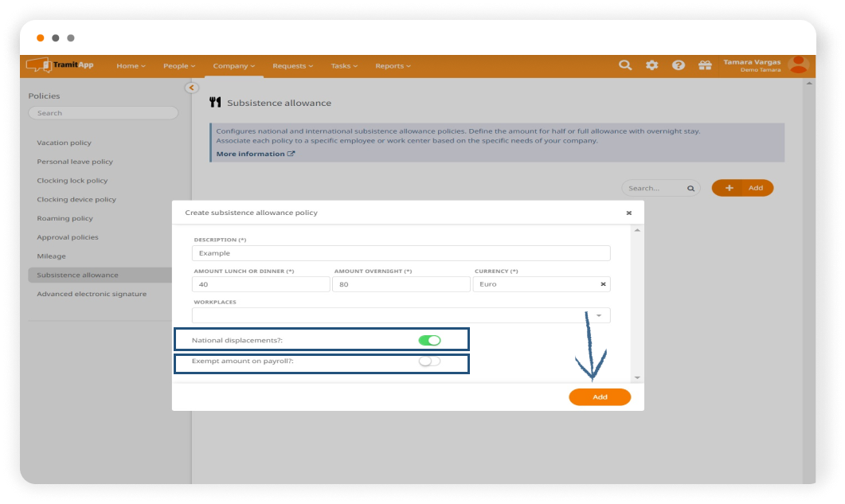Click the Description input field
The image size is (845, 504).
click(401, 253)
